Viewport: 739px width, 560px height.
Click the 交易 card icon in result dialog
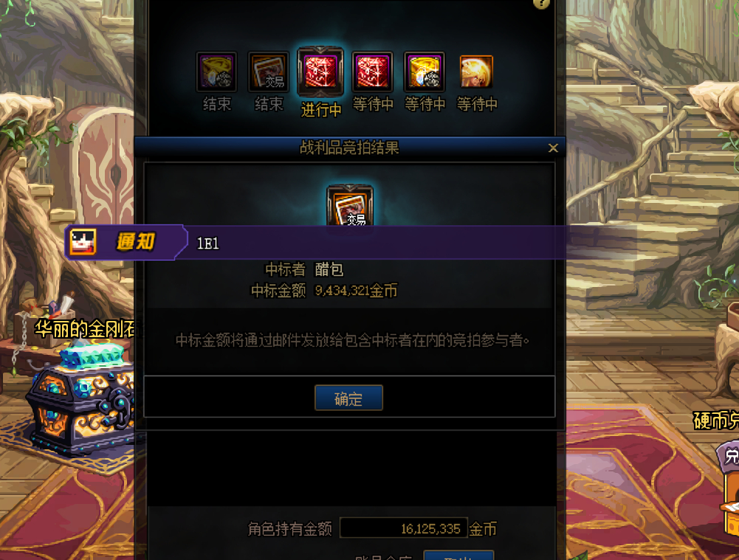point(350,205)
